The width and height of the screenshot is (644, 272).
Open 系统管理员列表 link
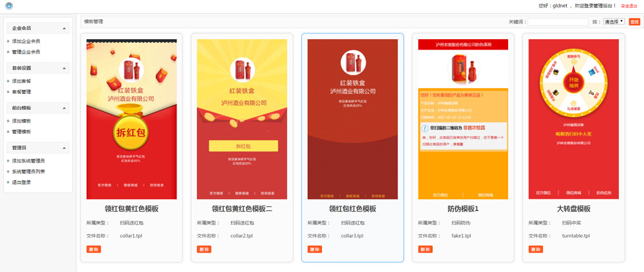(28, 172)
